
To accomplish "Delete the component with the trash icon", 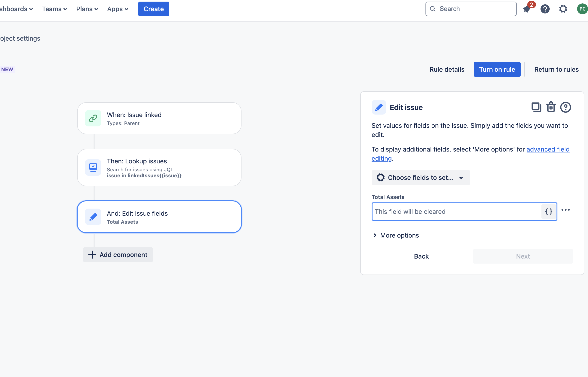I will pyautogui.click(x=551, y=107).
